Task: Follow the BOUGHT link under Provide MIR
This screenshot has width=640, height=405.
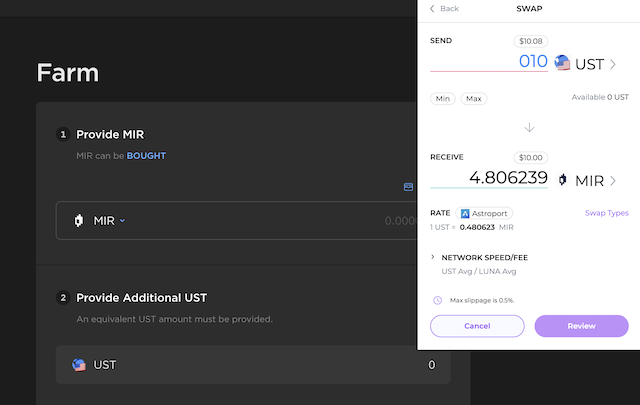Action: click(146, 156)
